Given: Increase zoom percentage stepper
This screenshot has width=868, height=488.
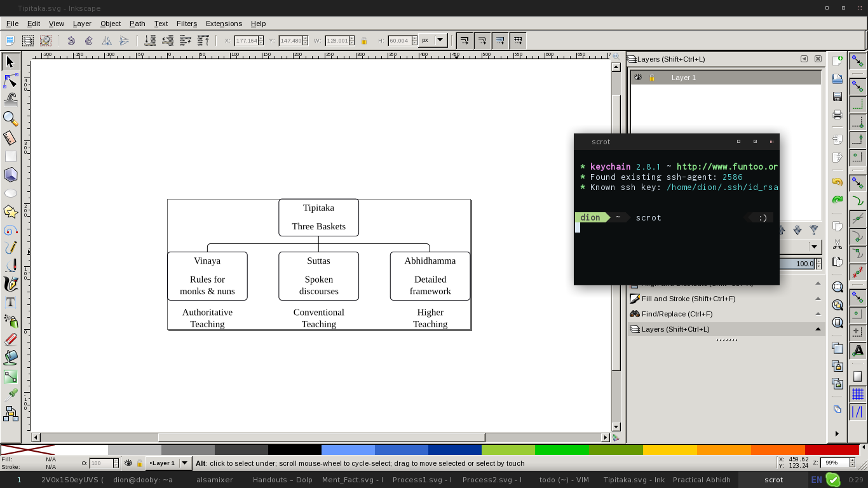Looking at the screenshot, I should (x=851, y=460).
